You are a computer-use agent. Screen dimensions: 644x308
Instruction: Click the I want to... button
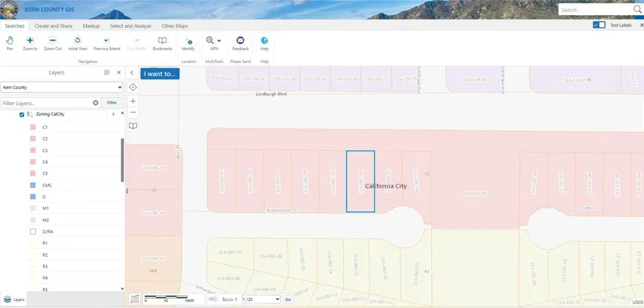coord(160,74)
